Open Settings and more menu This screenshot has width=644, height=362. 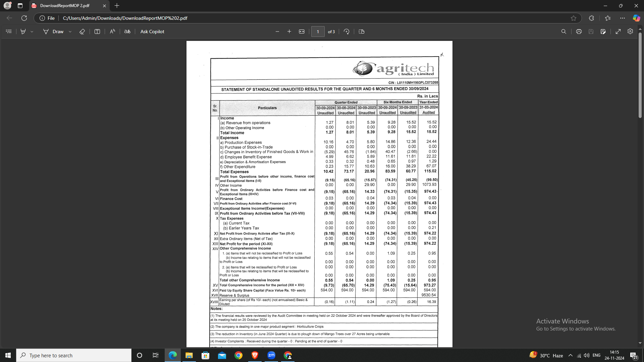(x=623, y=18)
